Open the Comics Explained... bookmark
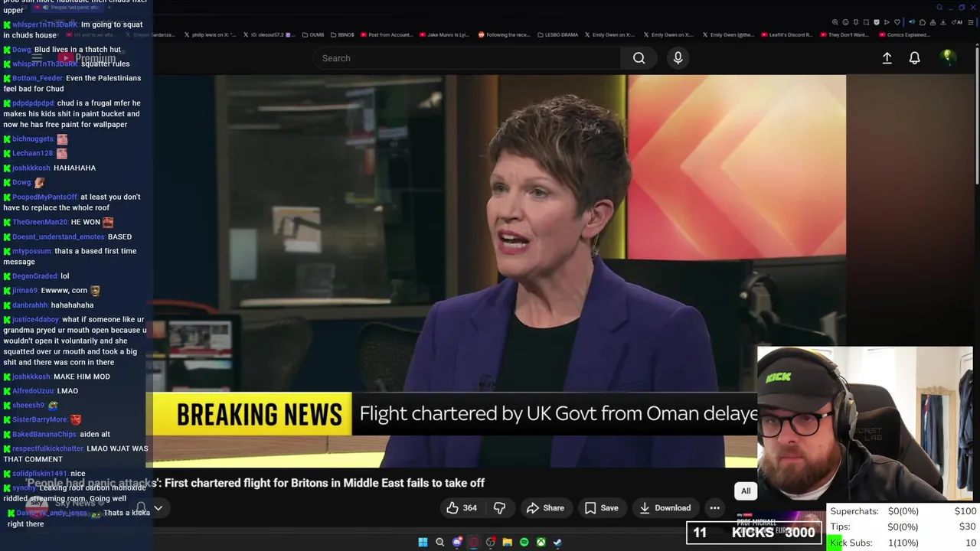Viewport: 980px width, 551px height. tap(905, 35)
